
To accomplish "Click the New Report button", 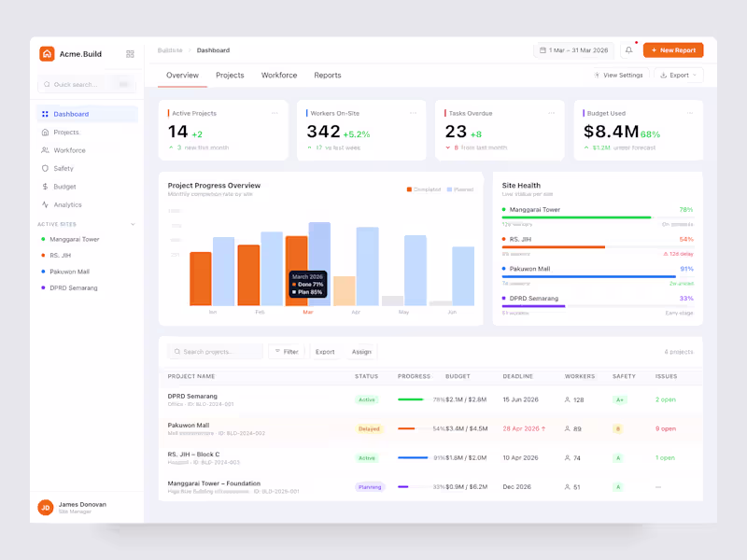I will coord(673,50).
